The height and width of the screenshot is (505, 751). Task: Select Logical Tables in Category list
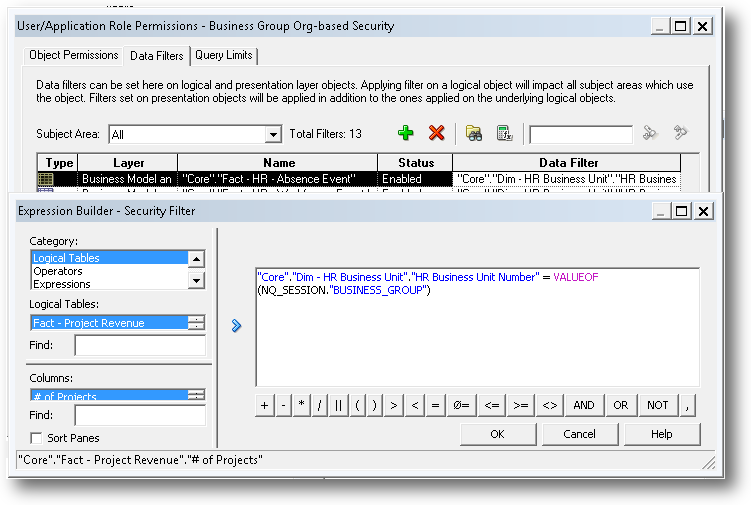[110, 258]
